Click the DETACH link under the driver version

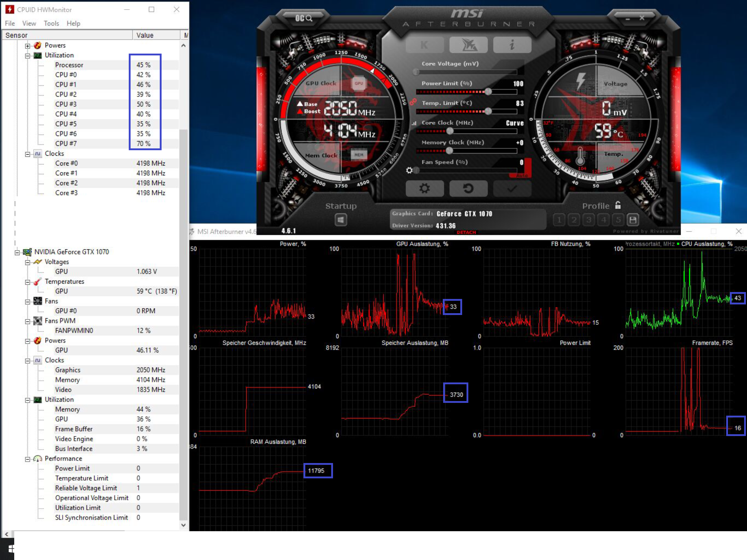click(x=466, y=232)
